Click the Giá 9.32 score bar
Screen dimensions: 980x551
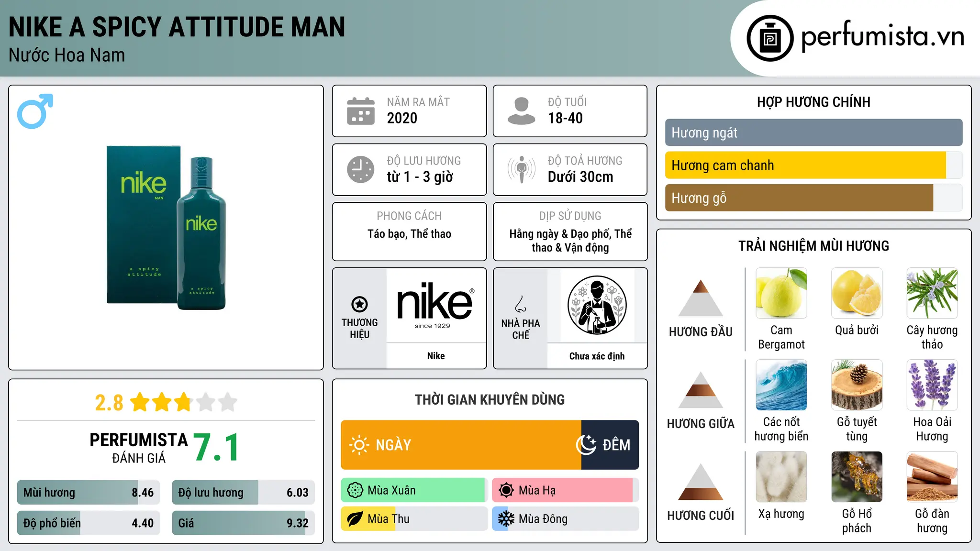tap(243, 523)
